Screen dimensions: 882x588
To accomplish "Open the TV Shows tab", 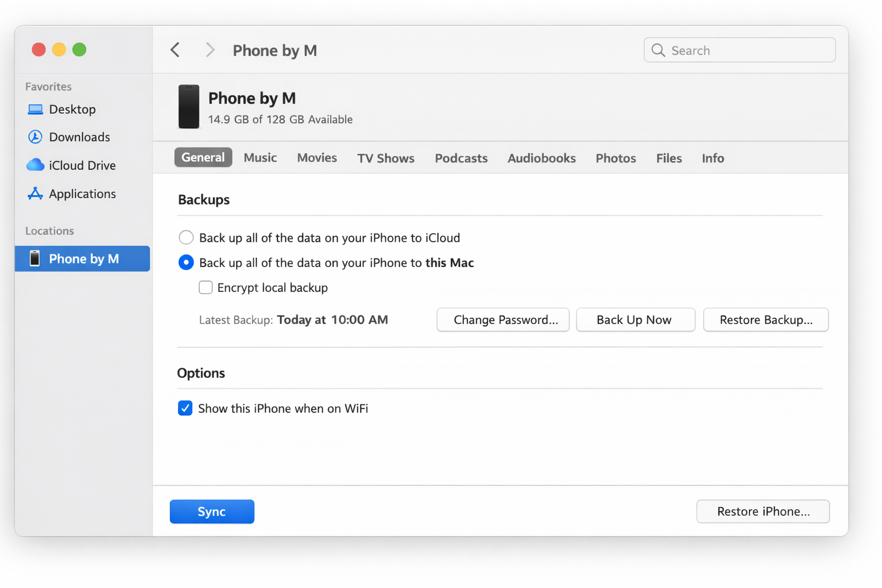I will [386, 158].
